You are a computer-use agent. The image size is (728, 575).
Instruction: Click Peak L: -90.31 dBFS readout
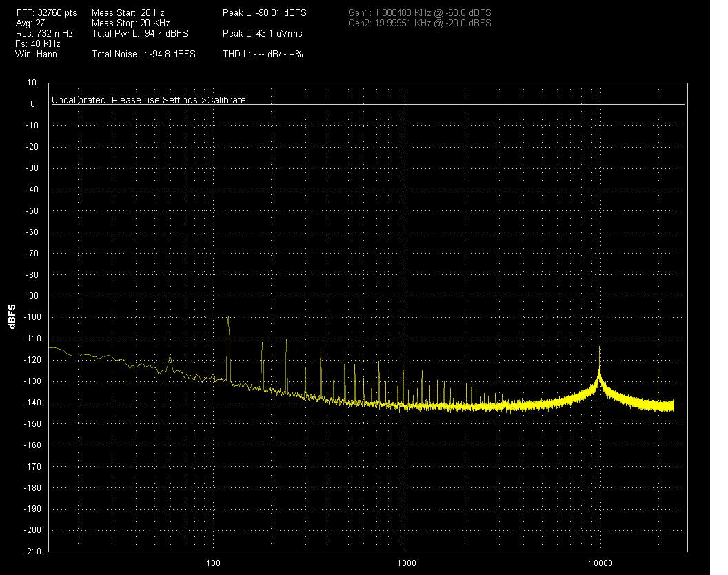[265, 12]
